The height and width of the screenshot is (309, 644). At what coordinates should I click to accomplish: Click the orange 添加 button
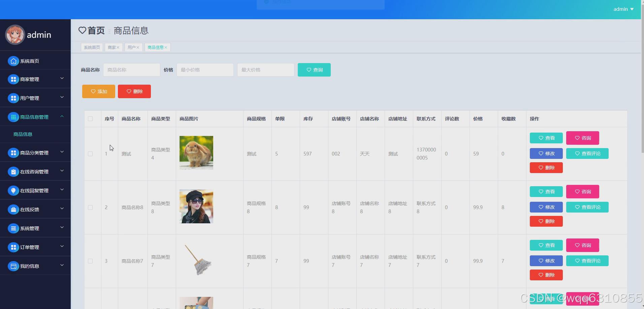[98, 91]
